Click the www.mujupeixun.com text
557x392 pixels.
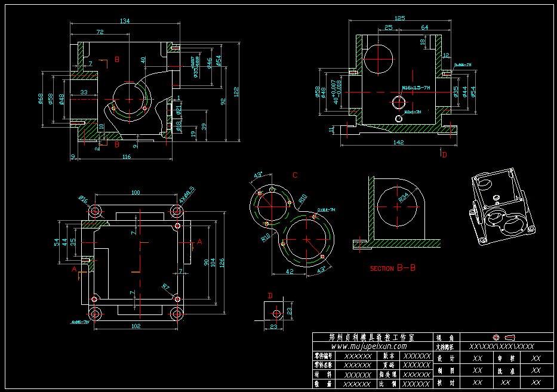coord(369,346)
